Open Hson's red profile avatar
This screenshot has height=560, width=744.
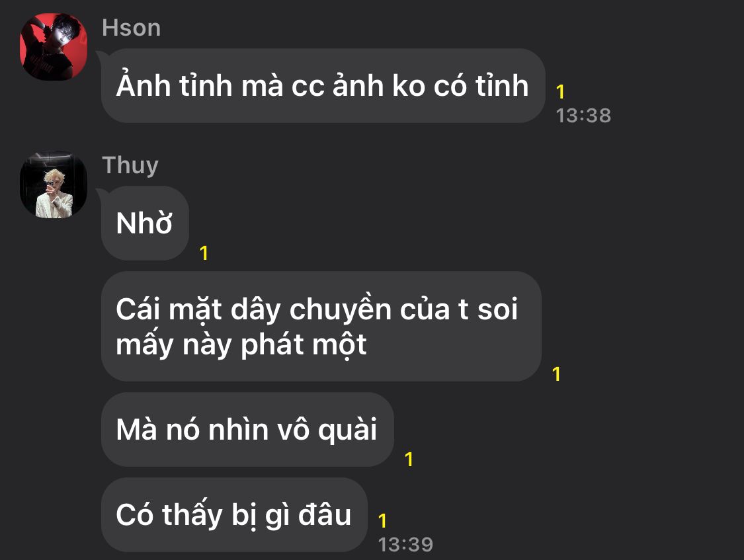click(54, 46)
